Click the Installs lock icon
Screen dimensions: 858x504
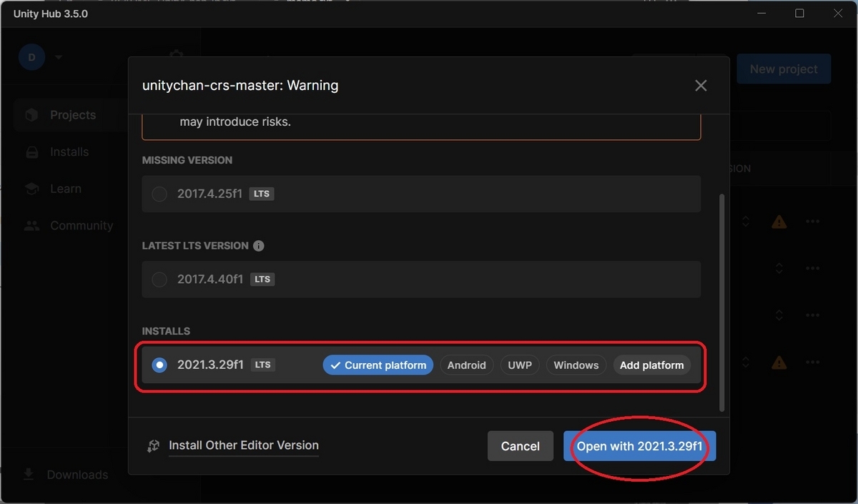click(x=31, y=152)
